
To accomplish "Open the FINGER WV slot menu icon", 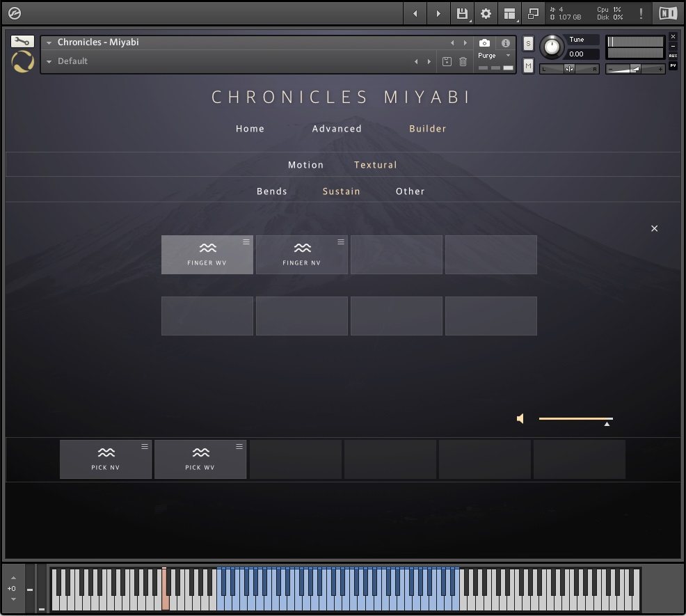I will pyautogui.click(x=246, y=242).
